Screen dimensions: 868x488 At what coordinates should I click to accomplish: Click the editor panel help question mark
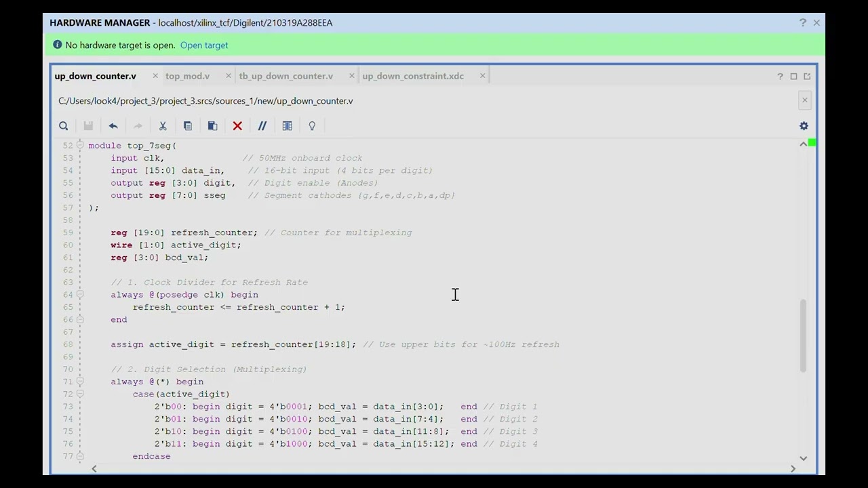click(x=780, y=77)
